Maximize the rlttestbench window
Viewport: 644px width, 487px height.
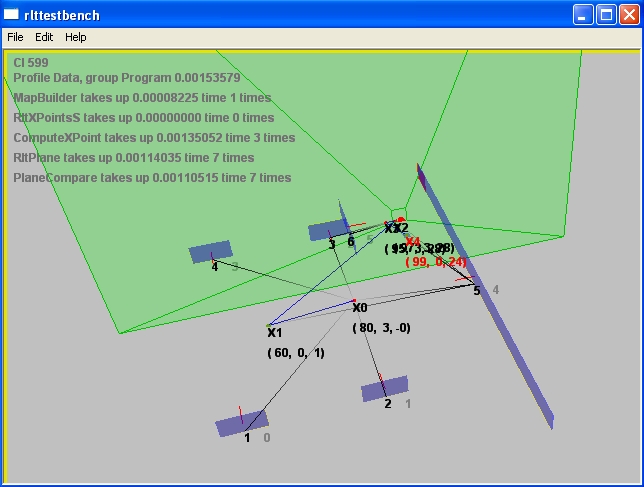(x=606, y=14)
